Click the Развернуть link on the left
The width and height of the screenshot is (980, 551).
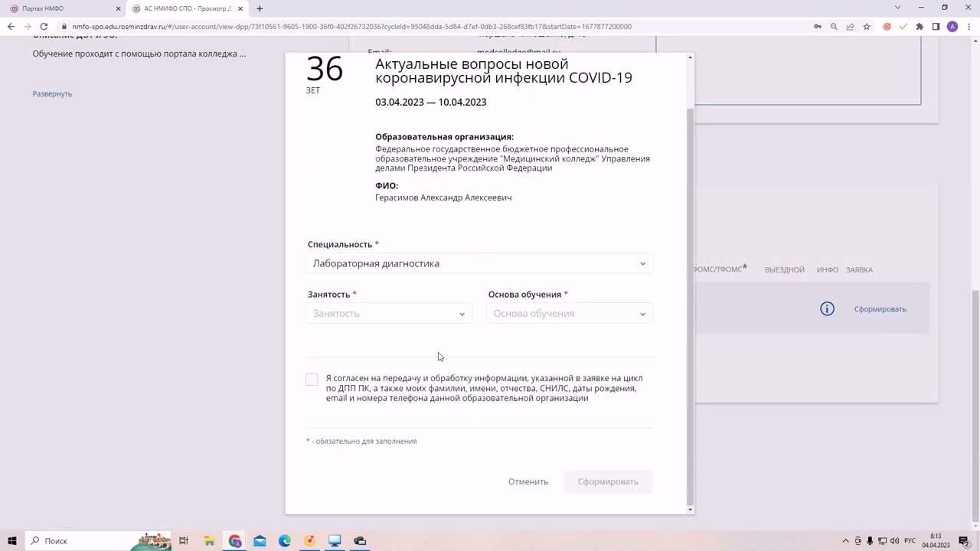pos(52,93)
